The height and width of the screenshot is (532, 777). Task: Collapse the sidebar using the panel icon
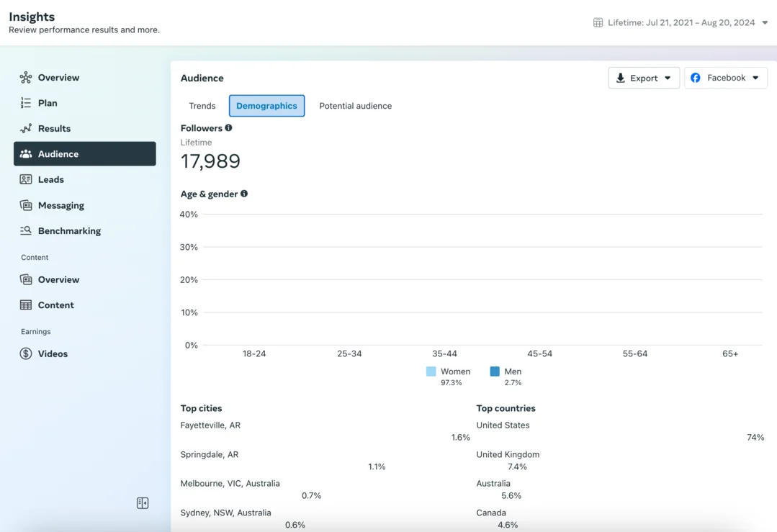tap(143, 503)
